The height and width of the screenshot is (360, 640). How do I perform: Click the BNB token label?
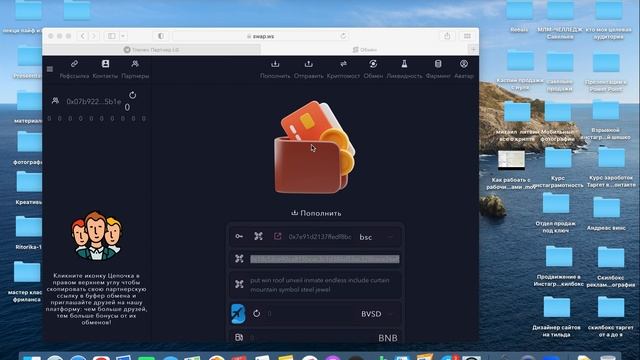point(388,338)
